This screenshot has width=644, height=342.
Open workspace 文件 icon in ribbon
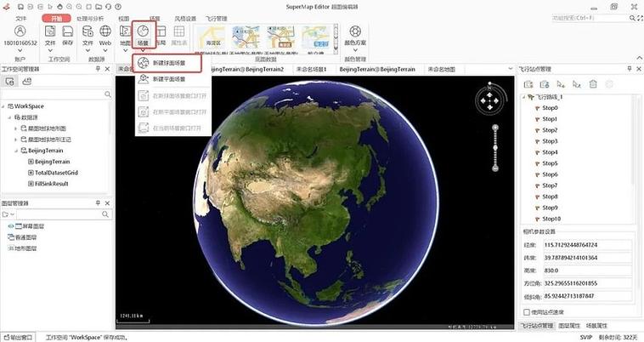[x=50, y=31]
